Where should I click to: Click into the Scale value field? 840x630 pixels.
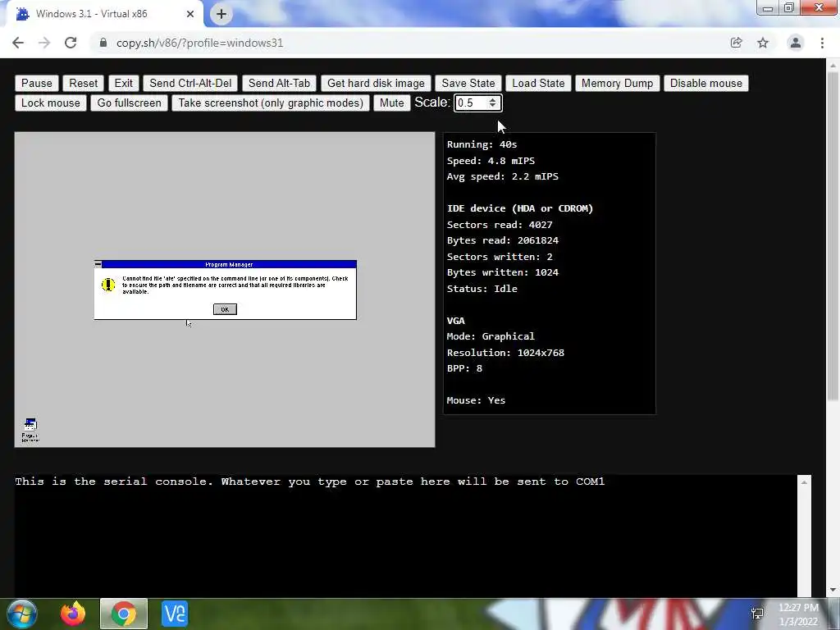click(x=471, y=103)
